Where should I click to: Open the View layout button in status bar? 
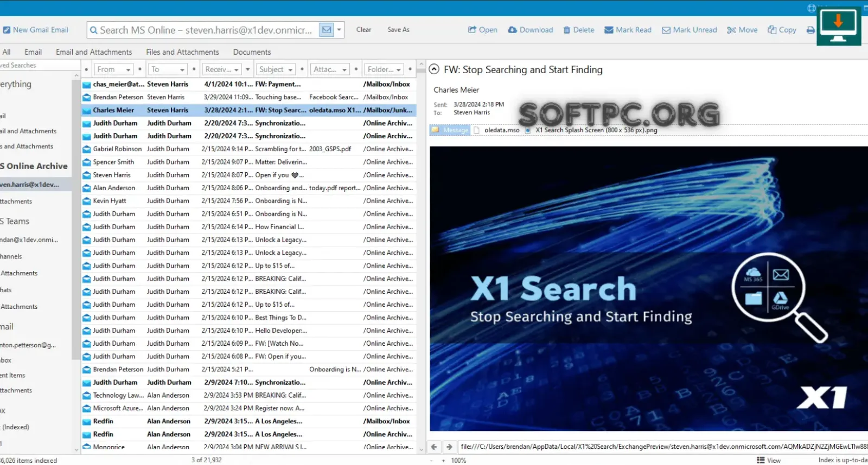pos(769,460)
